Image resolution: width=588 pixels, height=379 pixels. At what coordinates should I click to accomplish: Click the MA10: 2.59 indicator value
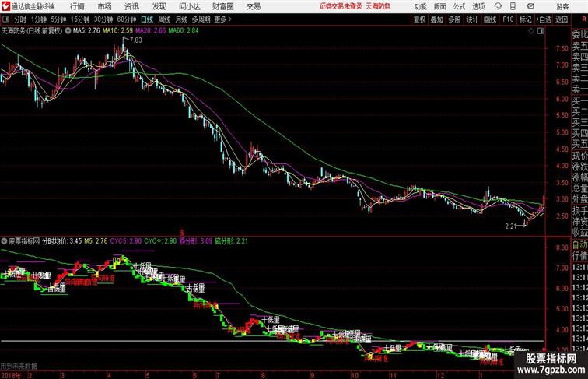tap(117, 31)
